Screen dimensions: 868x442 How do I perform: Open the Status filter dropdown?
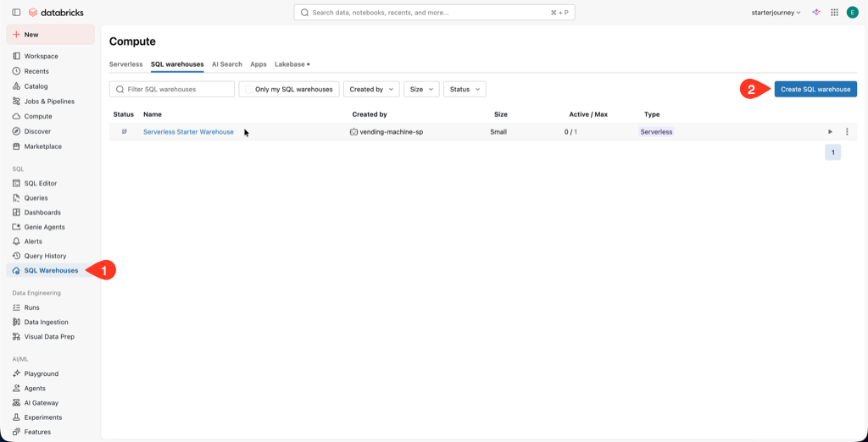tap(465, 89)
